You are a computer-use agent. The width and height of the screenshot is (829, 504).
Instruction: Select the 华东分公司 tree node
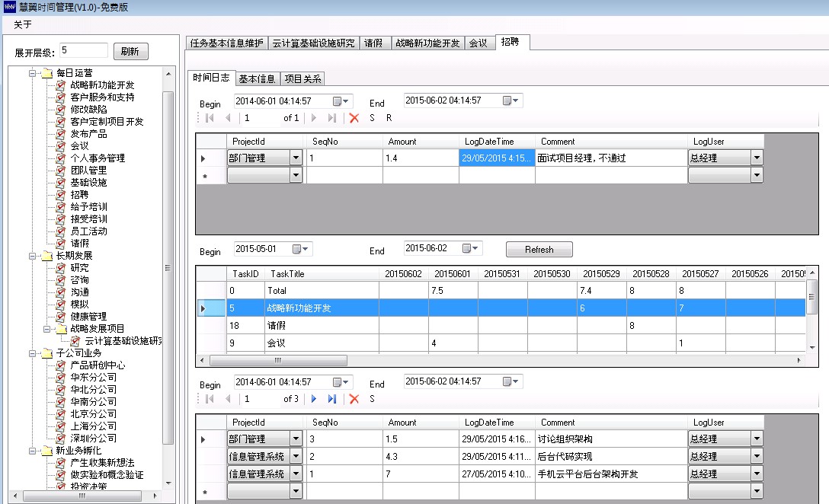93,378
